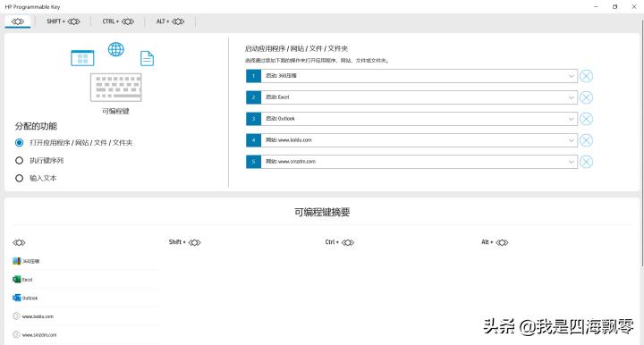Expand dropdown for entry 4 www.baidu.com
Viewport: 644px width, 345px height.
point(571,140)
